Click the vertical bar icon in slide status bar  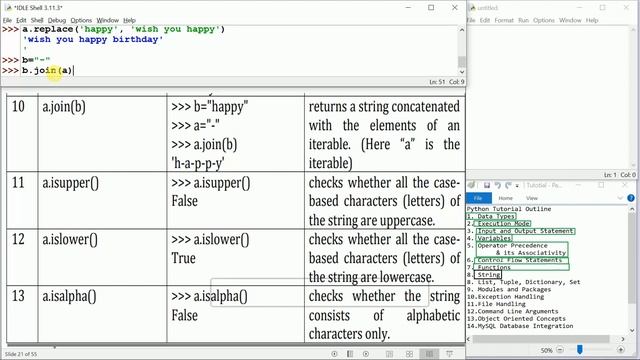click(350, 354)
